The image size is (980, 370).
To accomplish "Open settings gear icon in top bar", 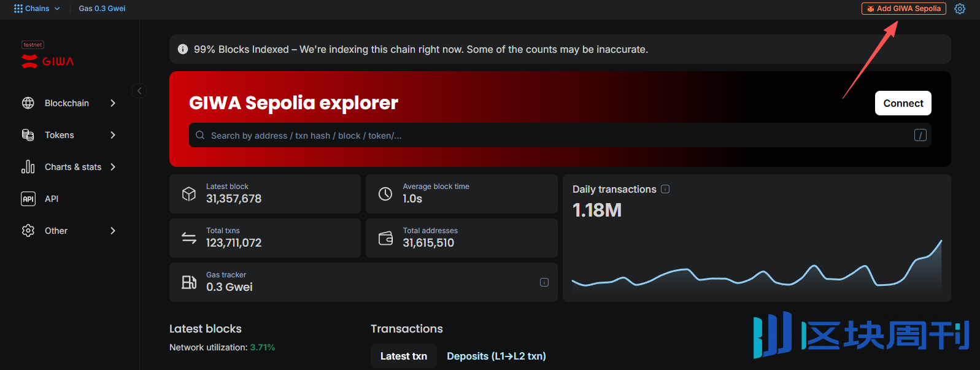I will click(x=960, y=9).
